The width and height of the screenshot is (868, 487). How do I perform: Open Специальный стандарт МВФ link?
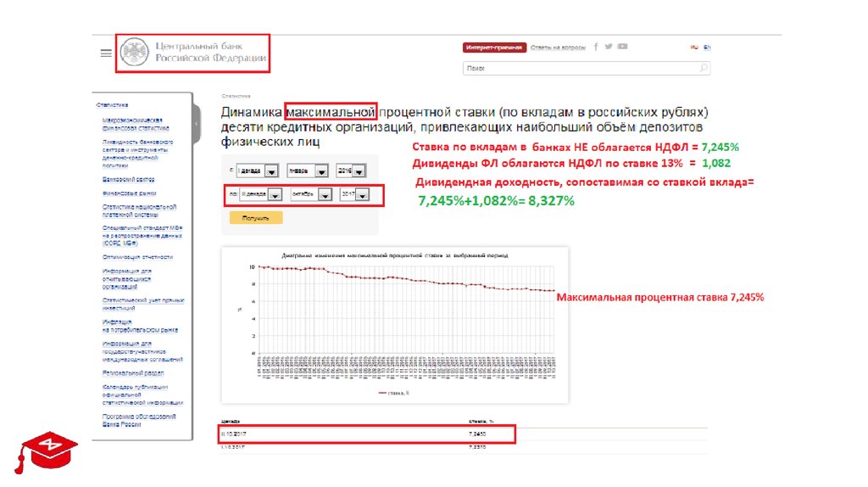click(x=142, y=236)
